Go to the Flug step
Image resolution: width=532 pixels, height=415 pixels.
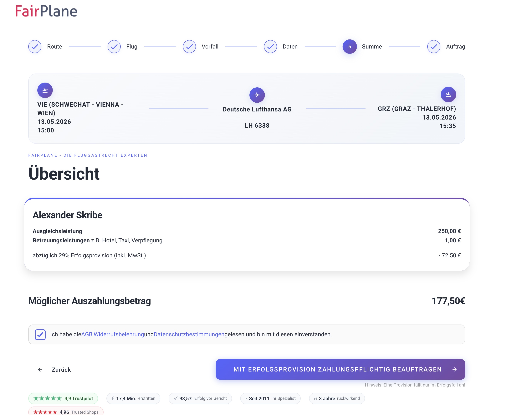[x=132, y=47]
